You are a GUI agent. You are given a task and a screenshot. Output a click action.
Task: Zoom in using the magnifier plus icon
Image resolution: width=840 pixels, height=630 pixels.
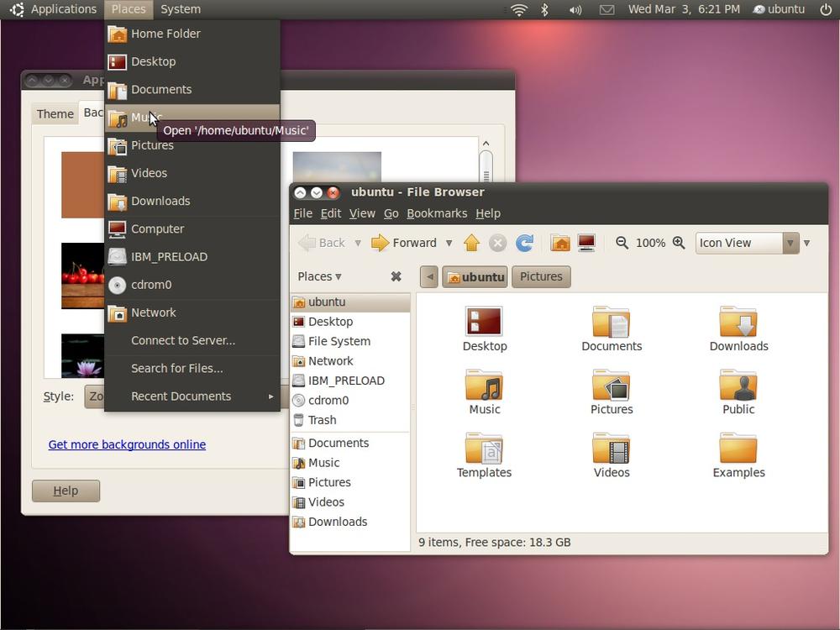(x=680, y=243)
